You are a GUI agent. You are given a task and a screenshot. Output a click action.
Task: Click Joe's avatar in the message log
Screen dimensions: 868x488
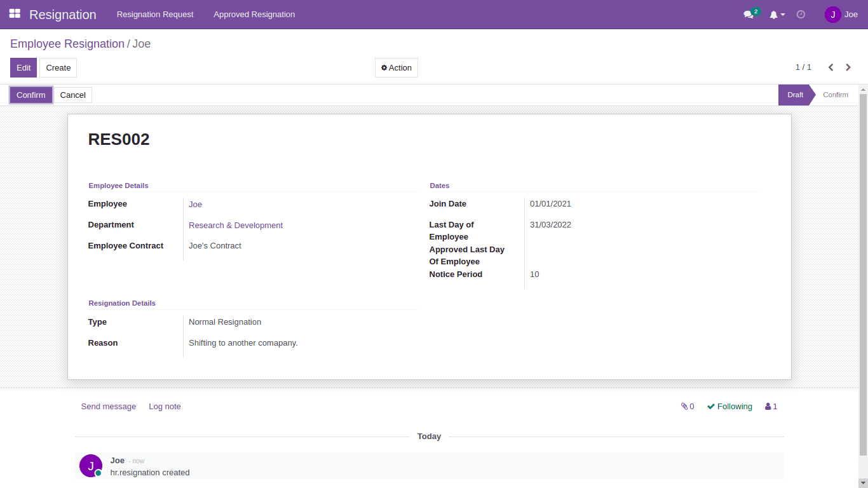90,465
